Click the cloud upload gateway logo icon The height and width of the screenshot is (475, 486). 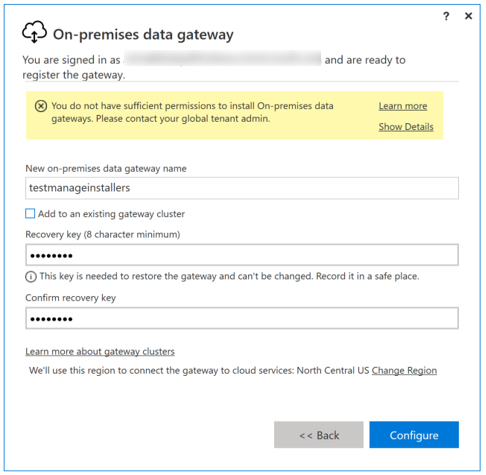34,32
